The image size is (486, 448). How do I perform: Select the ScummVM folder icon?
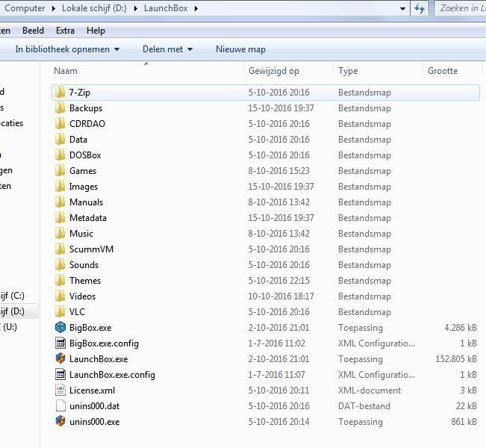60,249
